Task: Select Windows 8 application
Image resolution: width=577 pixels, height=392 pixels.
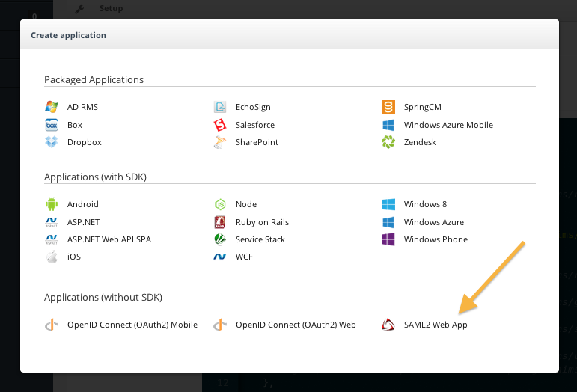Action: [425, 204]
